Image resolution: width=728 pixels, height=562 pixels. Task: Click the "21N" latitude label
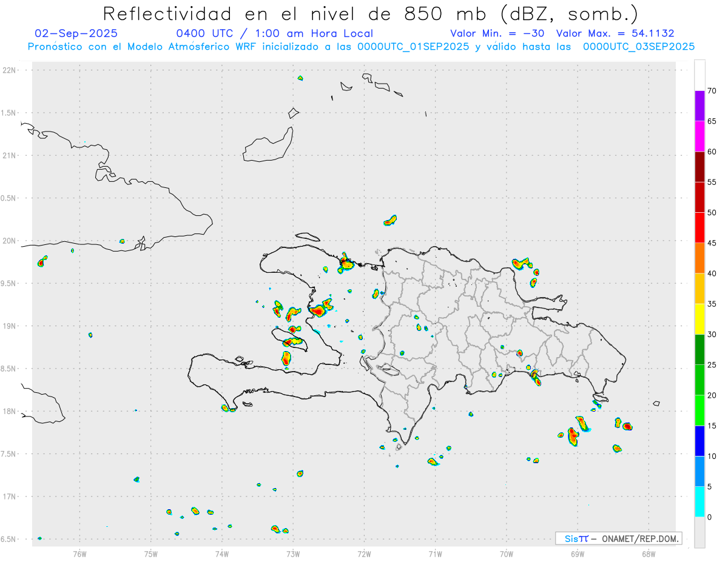(10, 156)
